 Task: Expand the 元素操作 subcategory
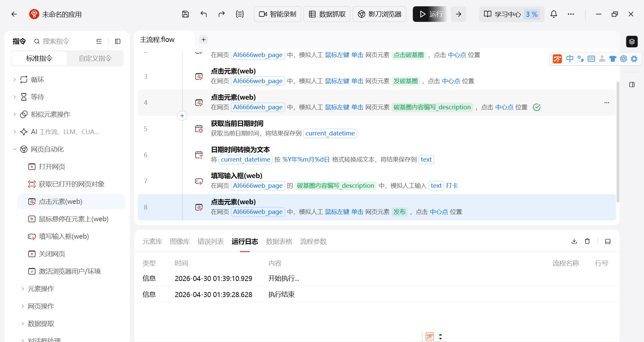click(22, 289)
